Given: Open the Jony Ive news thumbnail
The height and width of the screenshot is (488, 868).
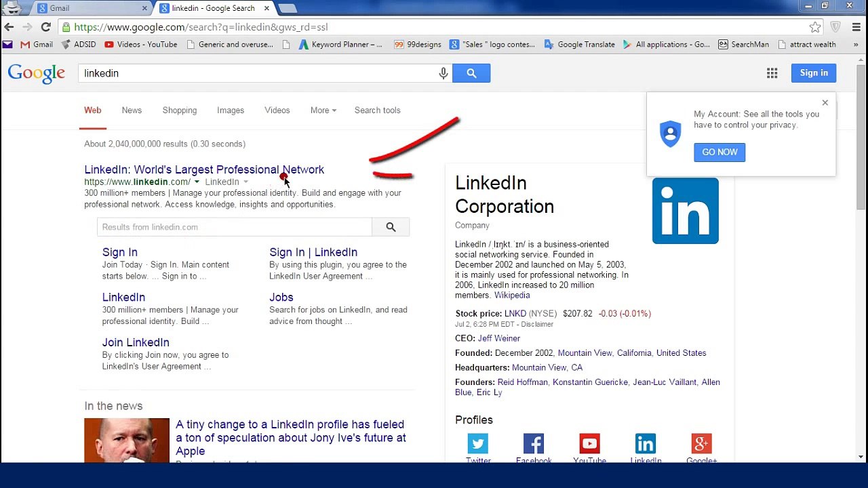Looking at the screenshot, I should [x=127, y=441].
